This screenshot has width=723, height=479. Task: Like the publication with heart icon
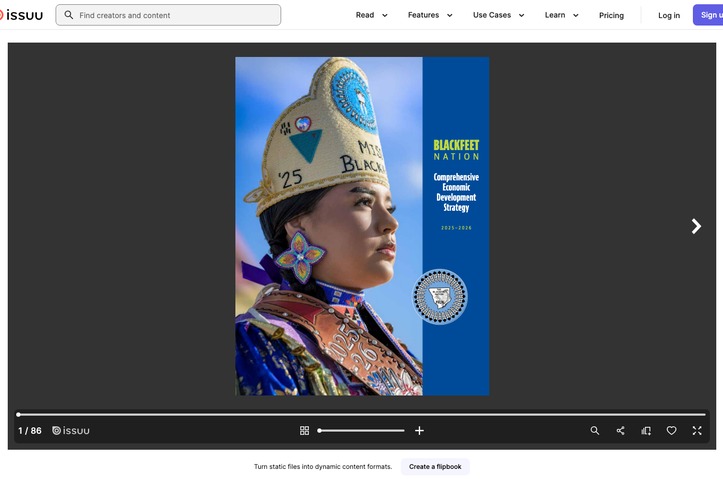[x=671, y=431]
